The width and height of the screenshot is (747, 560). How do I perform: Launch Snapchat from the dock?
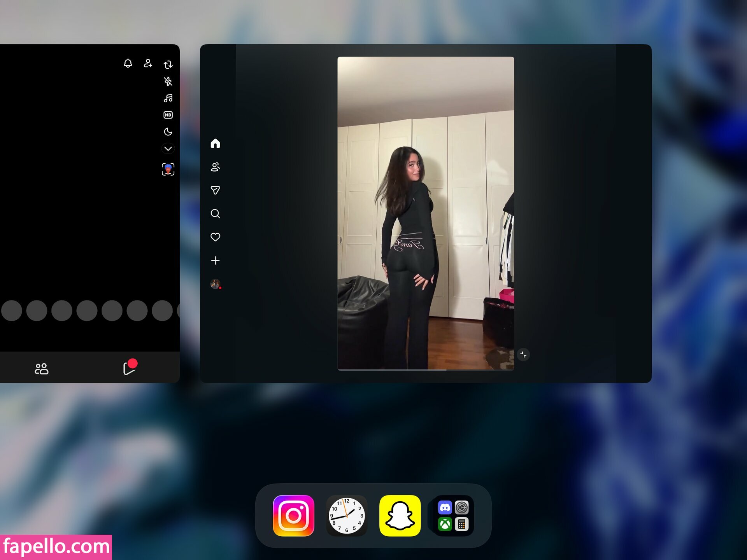pyautogui.click(x=400, y=516)
